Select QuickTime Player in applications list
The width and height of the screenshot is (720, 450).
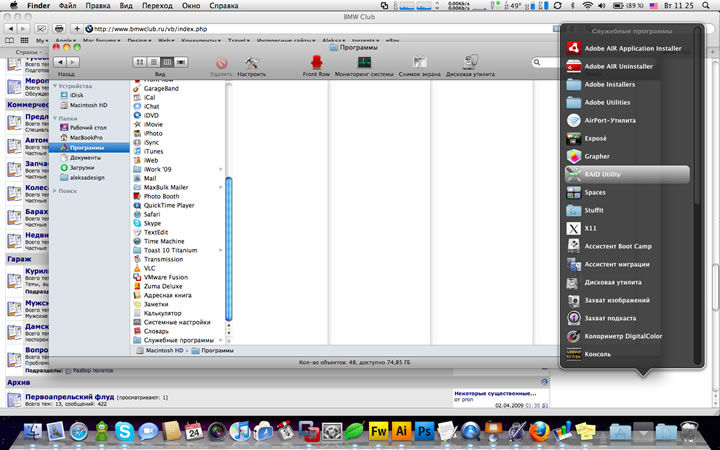point(164,205)
